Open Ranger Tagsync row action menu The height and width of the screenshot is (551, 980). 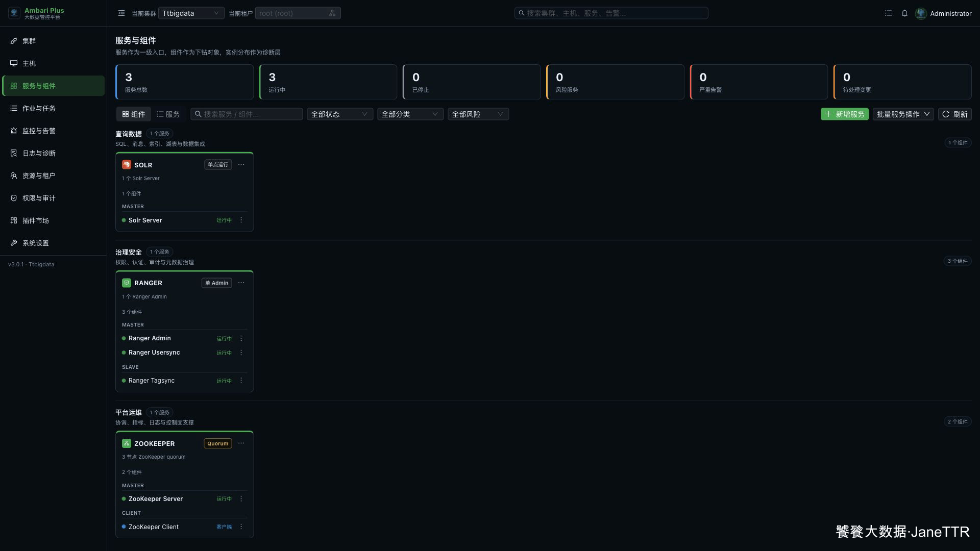[241, 381]
